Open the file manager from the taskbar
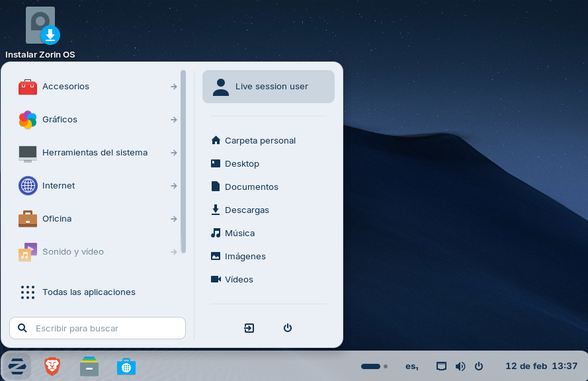The image size is (588, 381). (x=89, y=366)
